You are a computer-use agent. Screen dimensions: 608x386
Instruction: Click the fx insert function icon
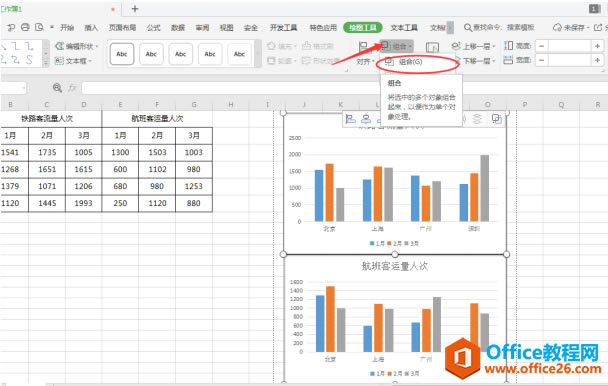73,88
